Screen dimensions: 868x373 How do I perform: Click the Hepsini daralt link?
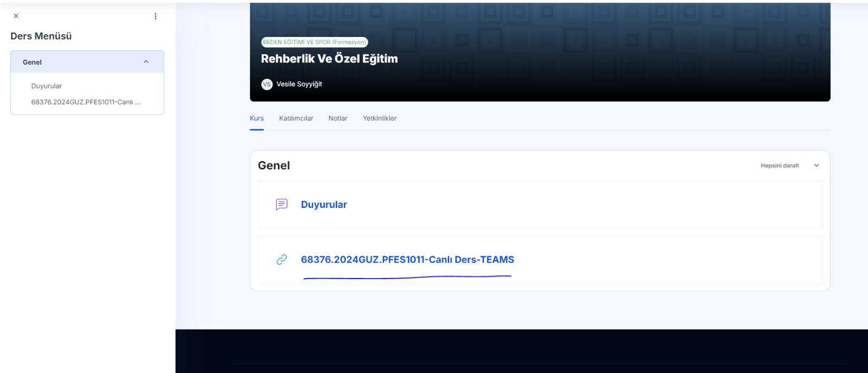pyautogui.click(x=779, y=166)
